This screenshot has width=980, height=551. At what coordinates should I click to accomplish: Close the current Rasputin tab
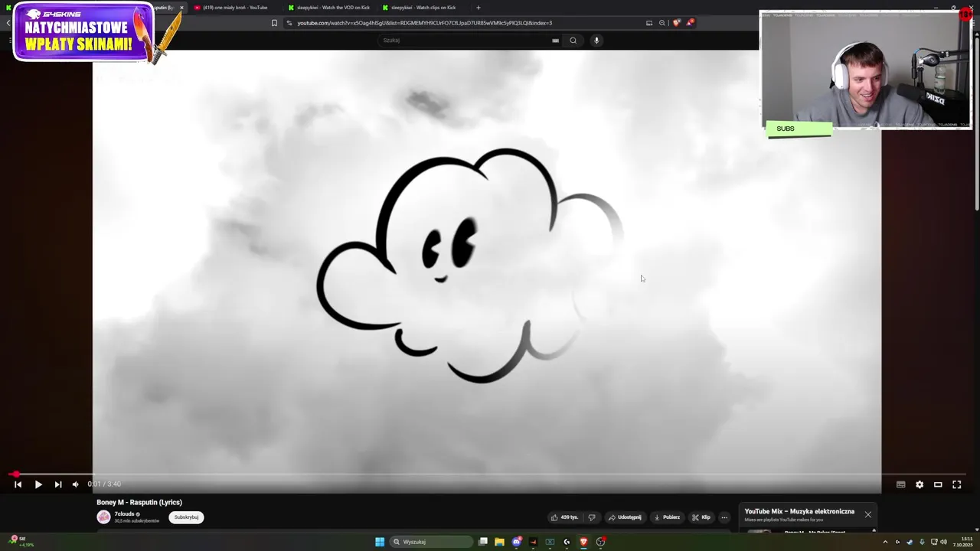click(x=181, y=8)
